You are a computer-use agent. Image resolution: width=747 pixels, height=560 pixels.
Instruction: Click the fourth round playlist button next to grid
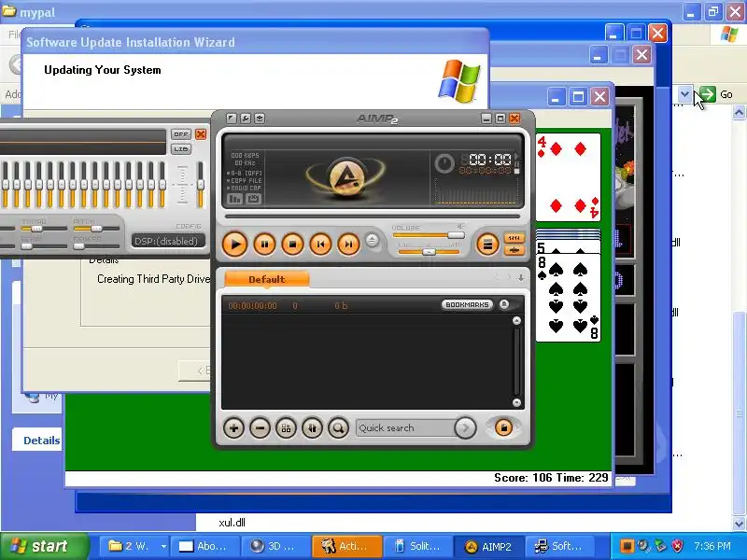(x=312, y=428)
